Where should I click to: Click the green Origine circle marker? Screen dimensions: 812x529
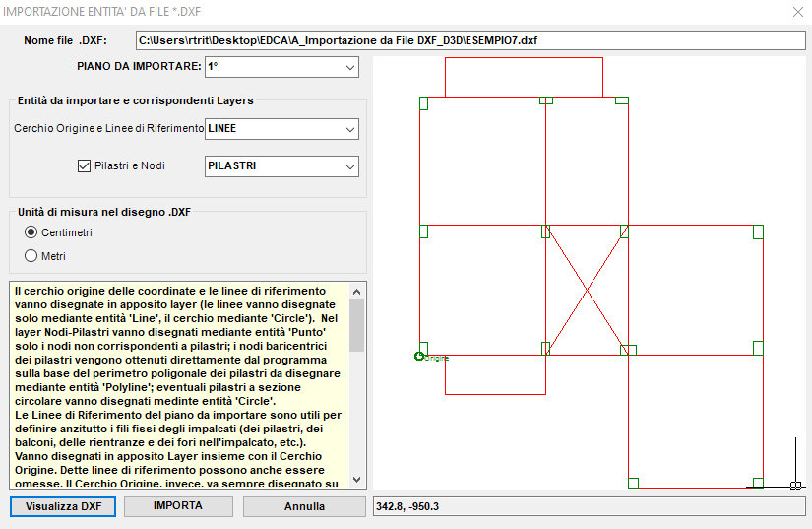click(419, 356)
